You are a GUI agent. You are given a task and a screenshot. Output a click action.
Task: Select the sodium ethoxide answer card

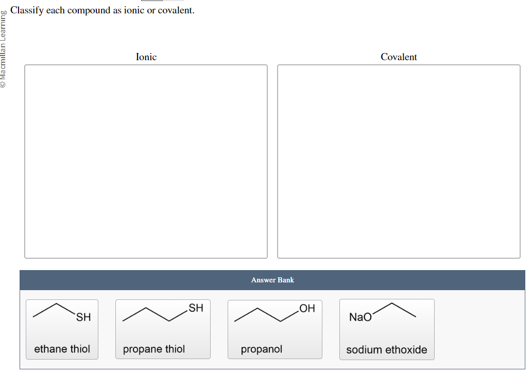pos(387,329)
